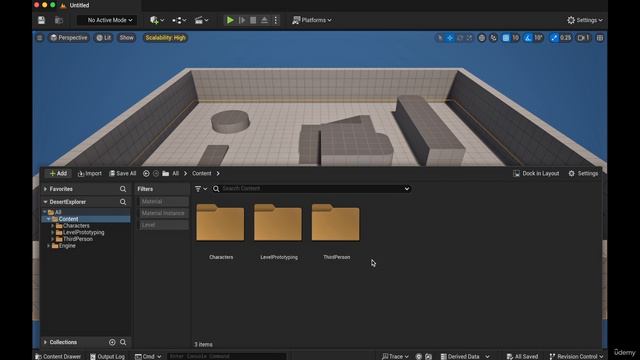Open the Perspective view mode menu
The width and height of the screenshot is (640, 360).
point(69,38)
